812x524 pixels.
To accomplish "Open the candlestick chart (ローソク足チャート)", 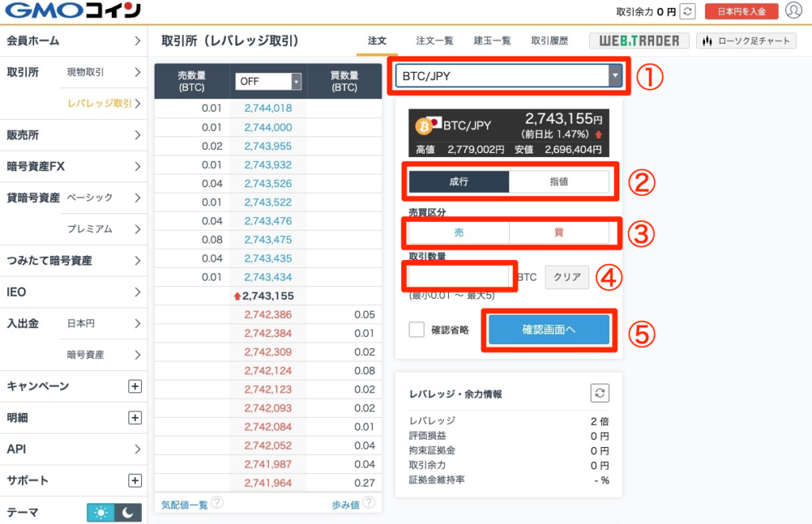I will tap(746, 40).
